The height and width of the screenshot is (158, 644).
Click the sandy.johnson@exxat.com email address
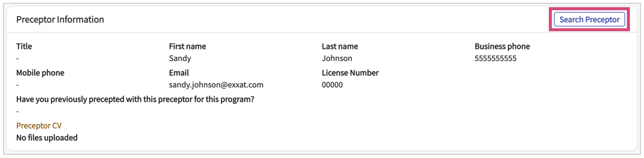[x=216, y=85]
